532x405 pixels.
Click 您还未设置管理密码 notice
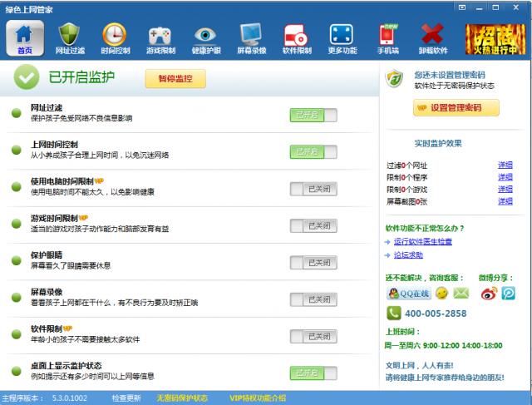click(x=450, y=75)
